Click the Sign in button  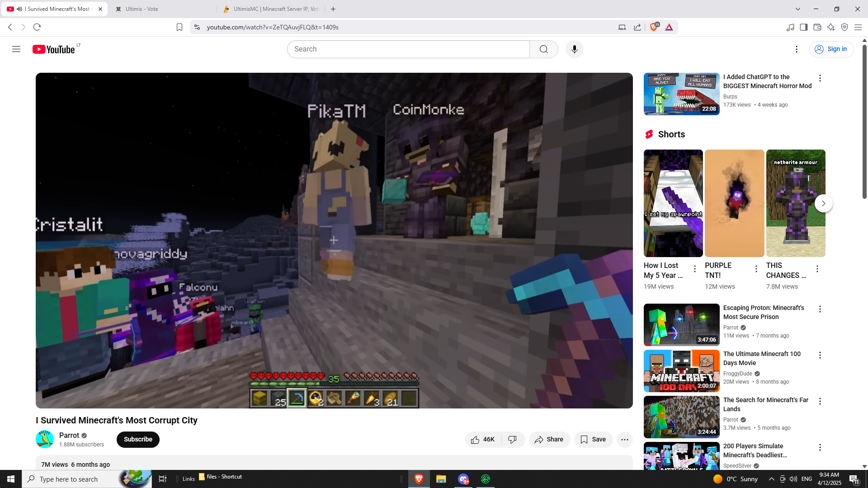(x=831, y=49)
